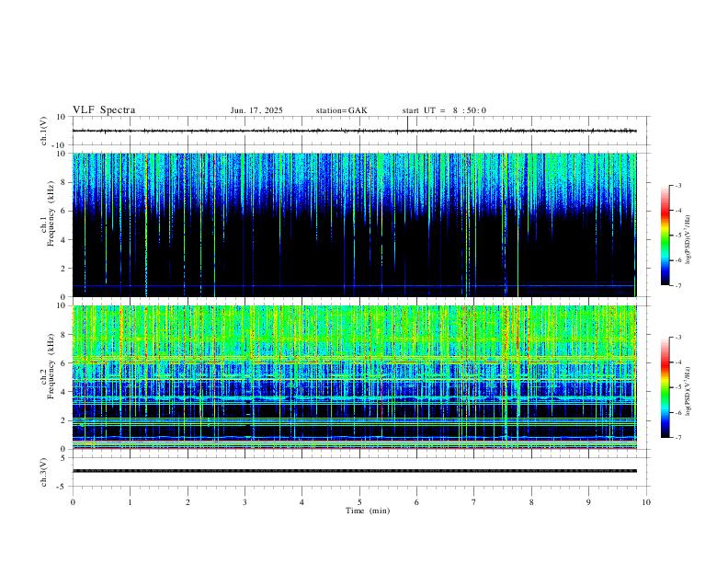Image resolution: width=728 pixels, height=563 pixels.
Task: Click time axis tick label "1"
Action: coord(130,502)
